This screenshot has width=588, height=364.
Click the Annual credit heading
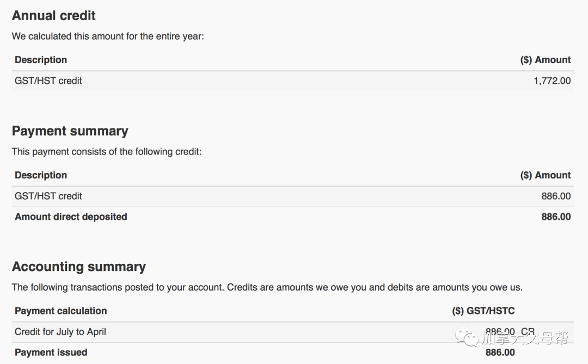(x=53, y=16)
